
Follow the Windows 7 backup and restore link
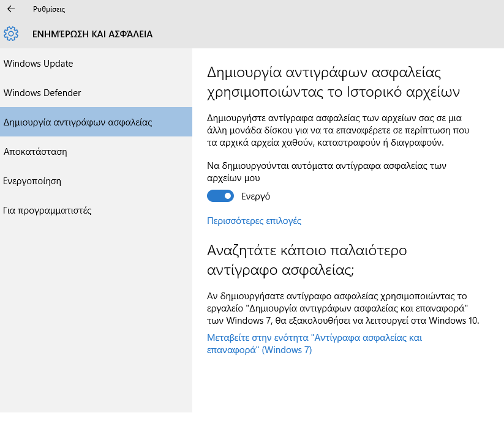coord(314,344)
